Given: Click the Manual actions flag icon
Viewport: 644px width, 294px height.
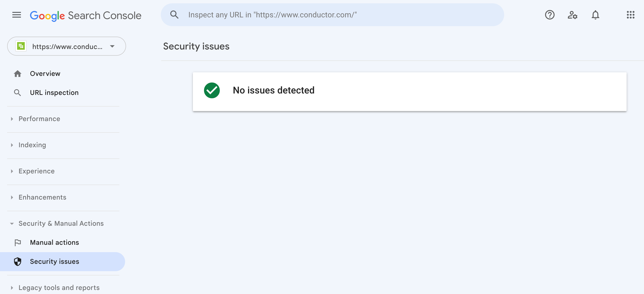Looking at the screenshot, I should tap(18, 242).
